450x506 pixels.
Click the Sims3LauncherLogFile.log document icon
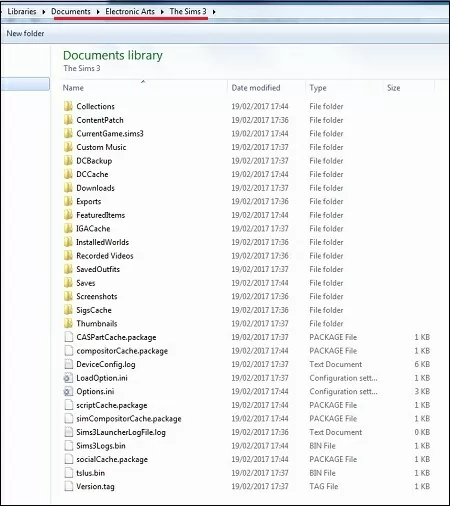68,432
